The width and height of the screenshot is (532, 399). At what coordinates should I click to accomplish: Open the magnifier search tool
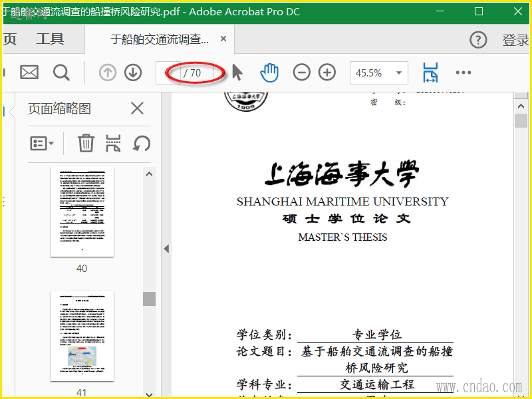point(61,72)
